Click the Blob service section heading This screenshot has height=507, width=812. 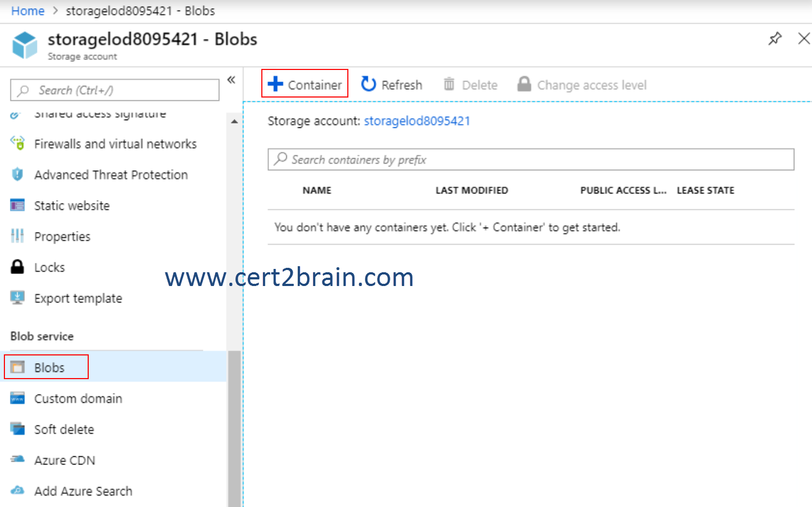click(42, 336)
